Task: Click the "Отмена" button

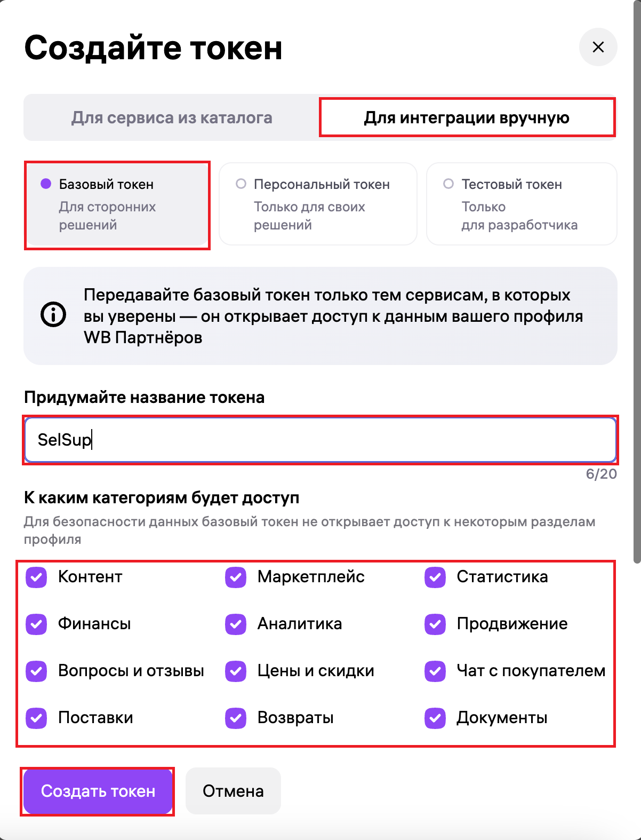Action: [x=233, y=791]
